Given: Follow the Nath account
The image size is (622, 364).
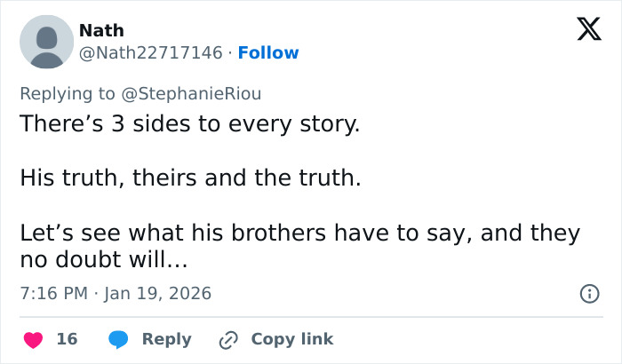Looking at the screenshot, I should coord(268,52).
